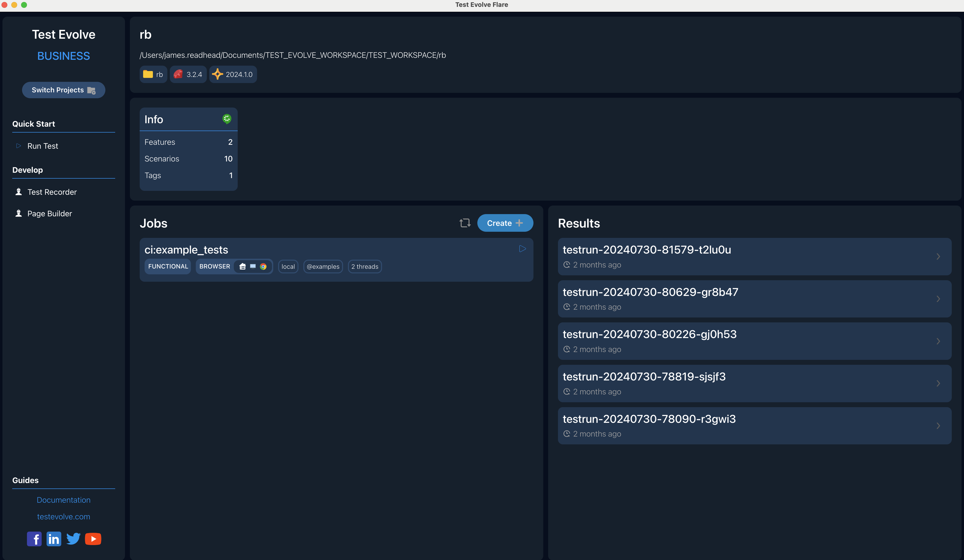Click the FUNCTIONAL tag on ci:example_tests
Viewport: 964px width, 560px height.
pyautogui.click(x=168, y=267)
